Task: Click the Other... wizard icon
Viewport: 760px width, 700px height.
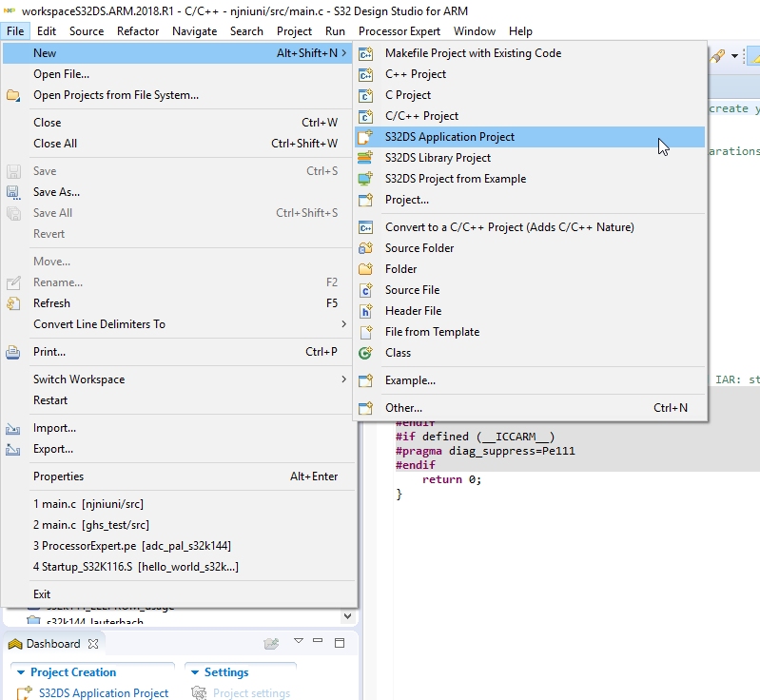Action: (366, 408)
